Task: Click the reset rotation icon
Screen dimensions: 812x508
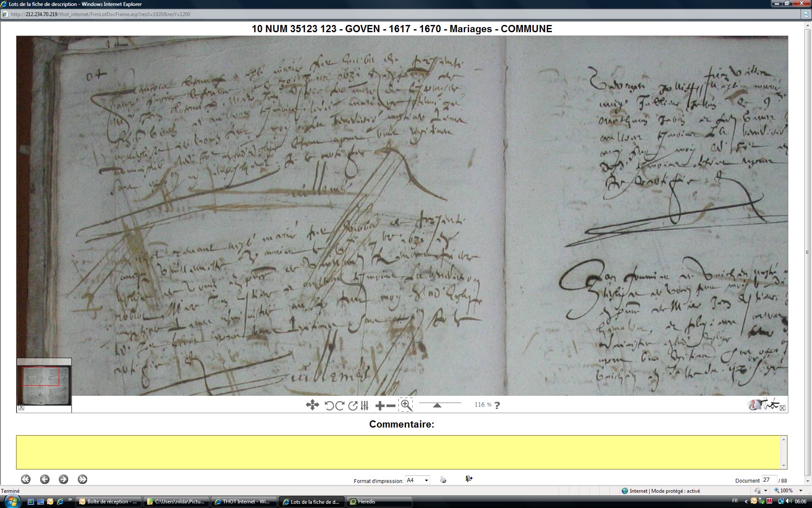Action: click(x=353, y=406)
